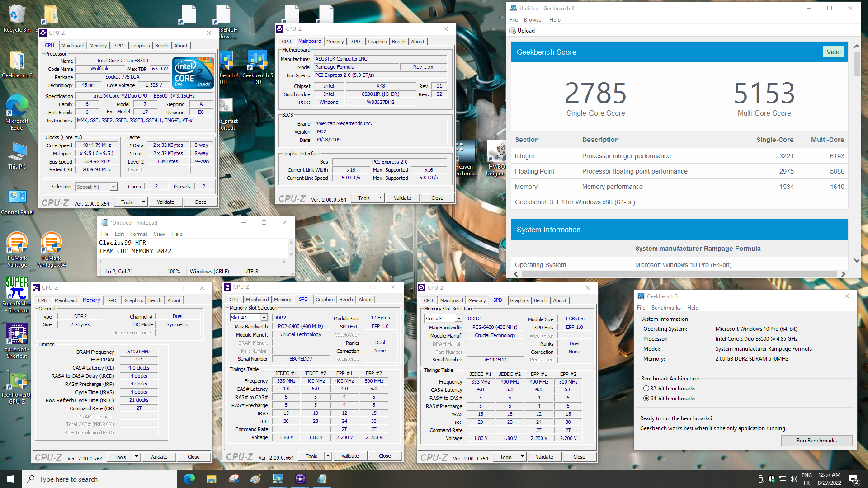Click Geekbench results horizontal scrollbar track
Screen dimensions: 868x488
(x=680, y=274)
